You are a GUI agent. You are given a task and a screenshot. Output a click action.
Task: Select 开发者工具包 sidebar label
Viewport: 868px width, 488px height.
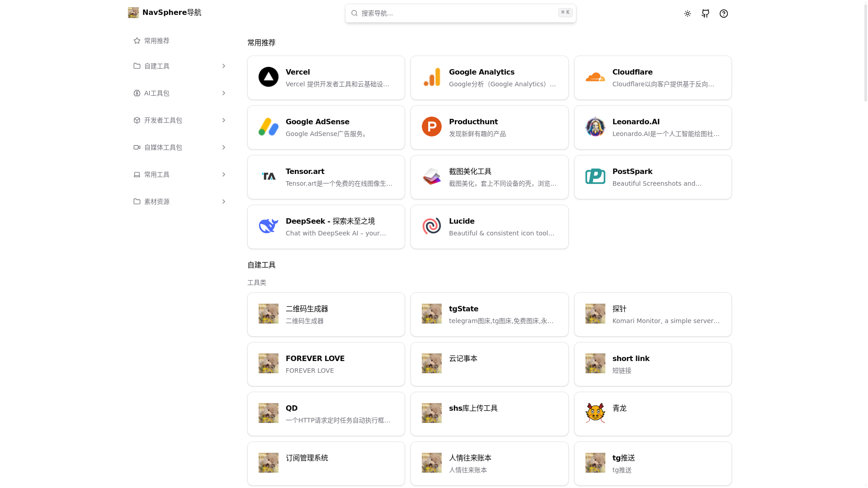pyautogui.click(x=163, y=120)
